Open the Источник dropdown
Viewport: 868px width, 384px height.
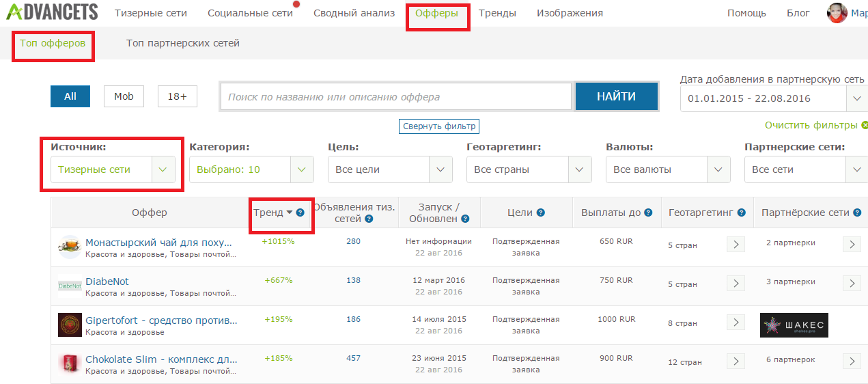(113, 169)
